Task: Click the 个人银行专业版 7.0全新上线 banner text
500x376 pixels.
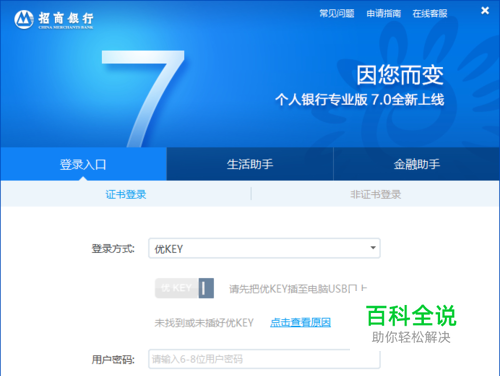Action: pyautogui.click(x=360, y=99)
